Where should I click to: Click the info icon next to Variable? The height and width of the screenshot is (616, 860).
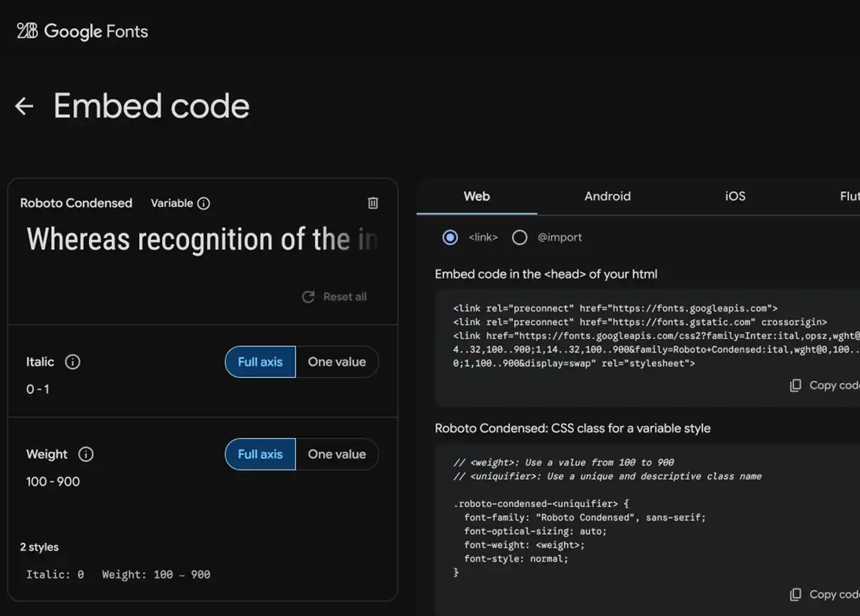pyautogui.click(x=204, y=203)
